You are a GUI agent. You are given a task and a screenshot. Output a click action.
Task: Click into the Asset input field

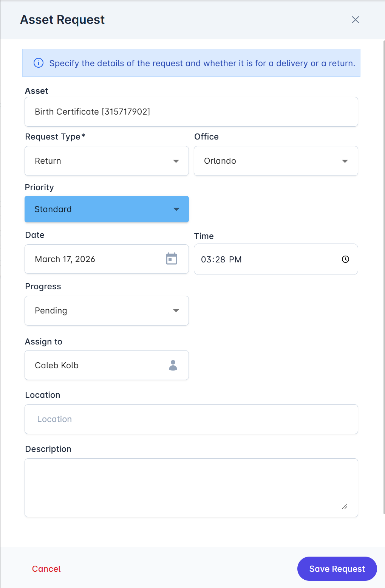pos(191,112)
